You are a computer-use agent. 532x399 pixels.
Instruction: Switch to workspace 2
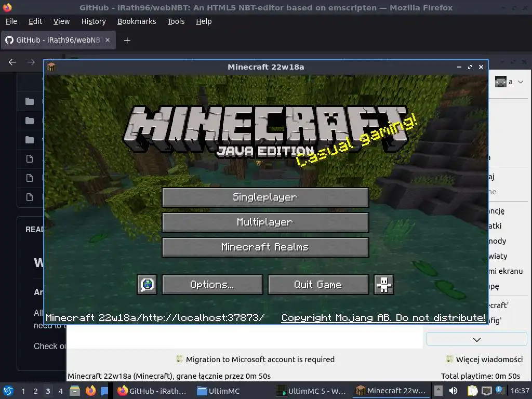tap(36, 391)
